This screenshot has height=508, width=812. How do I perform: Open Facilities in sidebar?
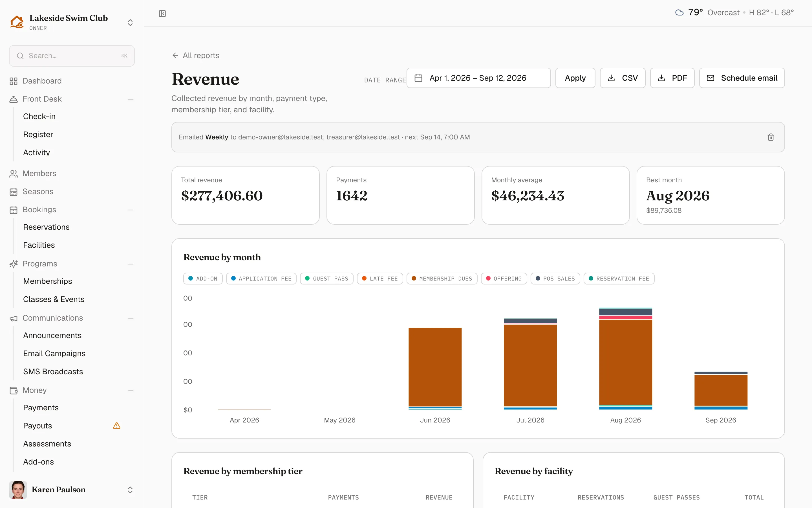coord(39,245)
